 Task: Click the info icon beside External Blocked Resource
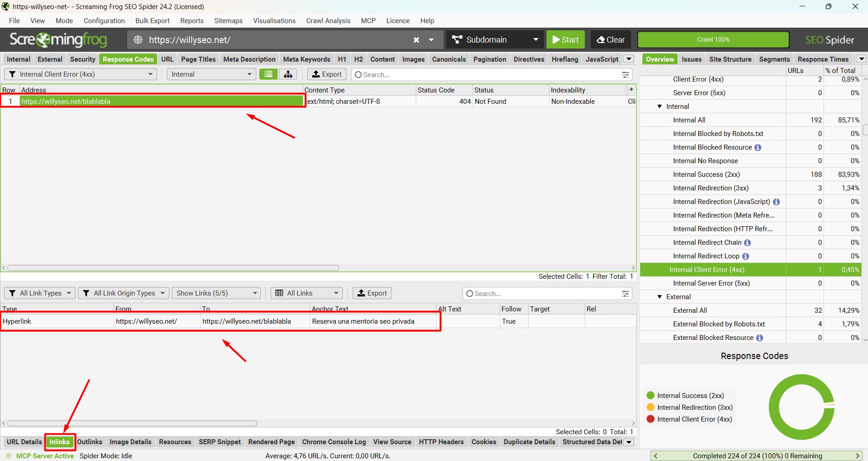point(760,338)
